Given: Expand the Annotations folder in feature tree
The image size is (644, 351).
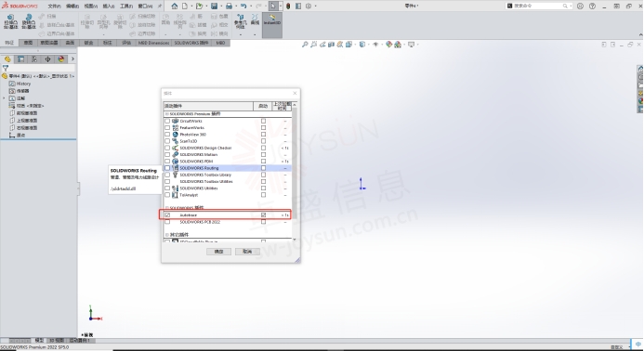Looking at the screenshot, I should point(4,98).
